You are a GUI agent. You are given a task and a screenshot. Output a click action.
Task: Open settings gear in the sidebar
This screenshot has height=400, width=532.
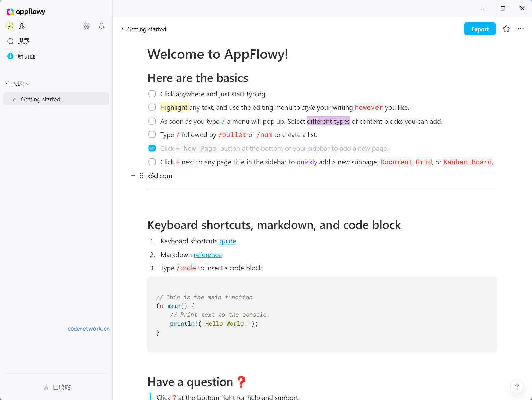coord(86,26)
